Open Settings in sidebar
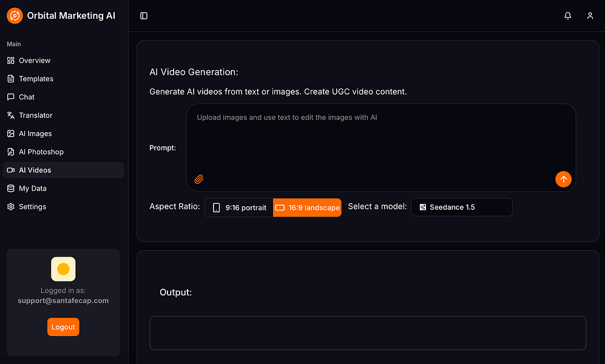 63,207
